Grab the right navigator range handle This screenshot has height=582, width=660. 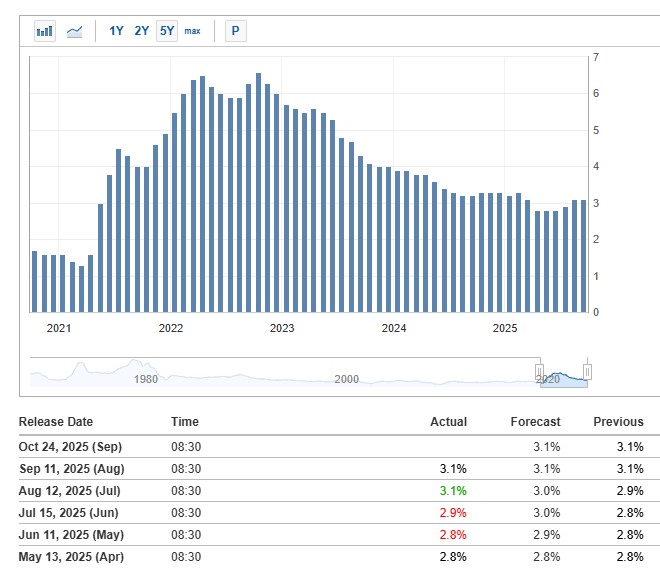coord(587,372)
